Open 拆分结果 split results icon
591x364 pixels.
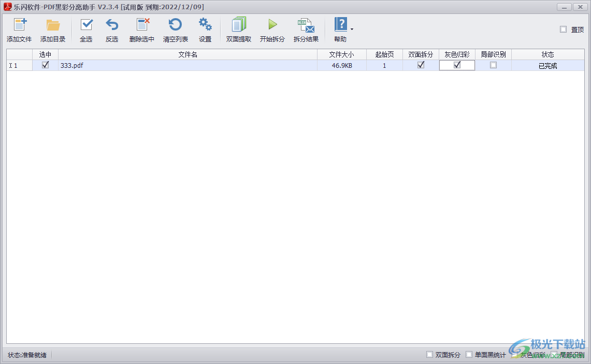[x=306, y=25]
